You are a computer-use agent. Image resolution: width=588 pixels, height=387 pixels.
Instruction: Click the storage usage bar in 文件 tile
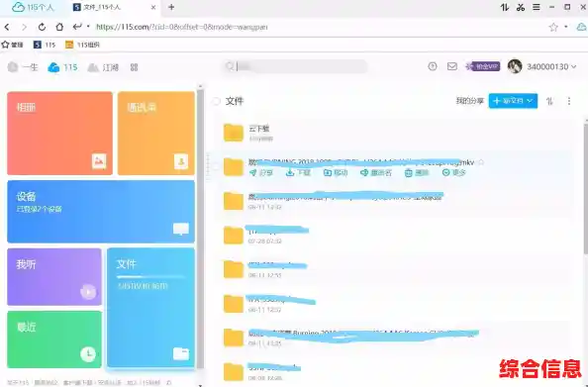(x=150, y=277)
